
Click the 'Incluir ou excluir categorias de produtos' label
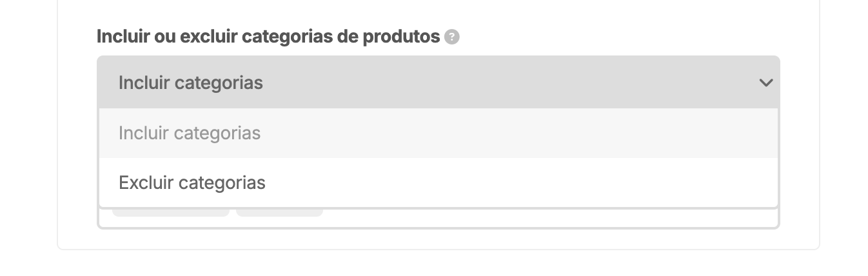pos(268,37)
